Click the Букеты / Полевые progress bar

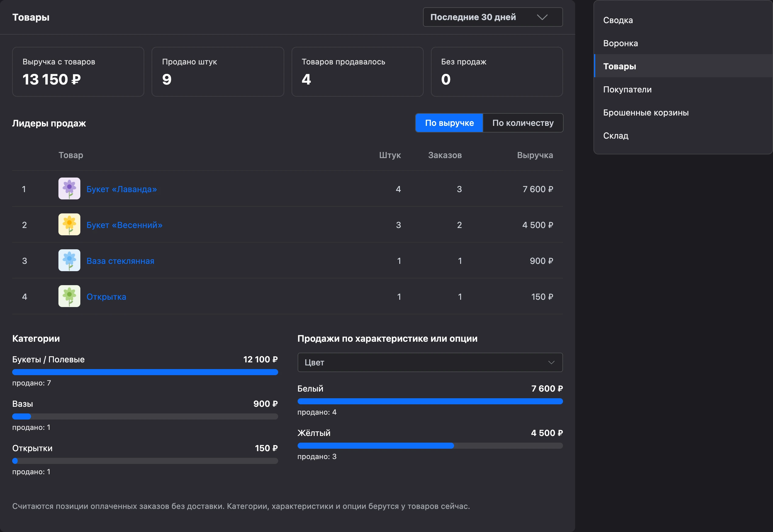145,372
